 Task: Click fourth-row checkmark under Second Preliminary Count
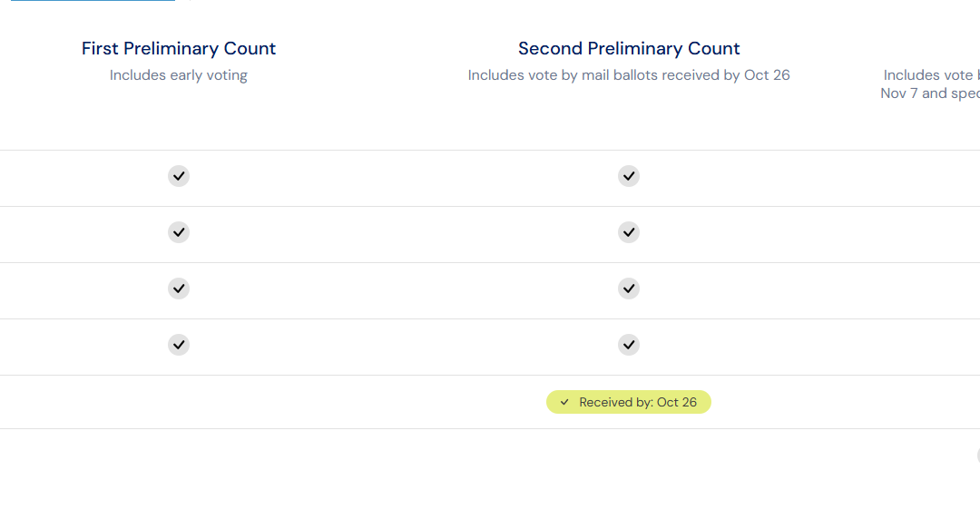pyautogui.click(x=629, y=345)
